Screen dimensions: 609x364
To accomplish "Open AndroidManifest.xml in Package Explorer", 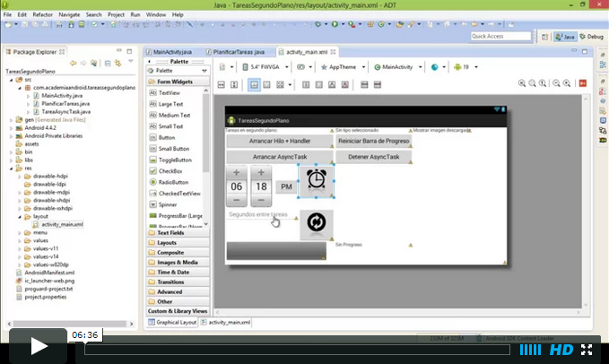I will (x=49, y=273).
